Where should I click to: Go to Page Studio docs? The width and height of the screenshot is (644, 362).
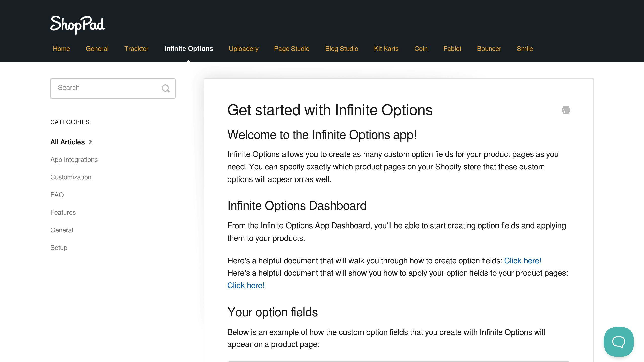pos(292,49)
